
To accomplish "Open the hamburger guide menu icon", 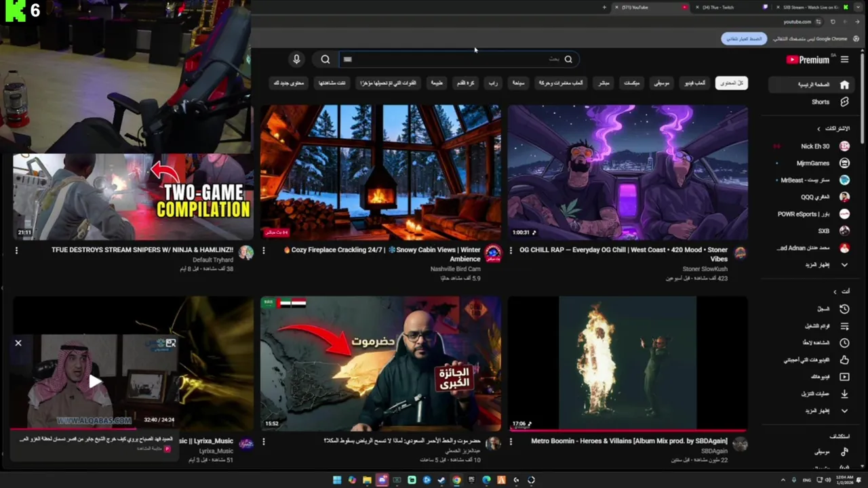I will tap(844, 60).
